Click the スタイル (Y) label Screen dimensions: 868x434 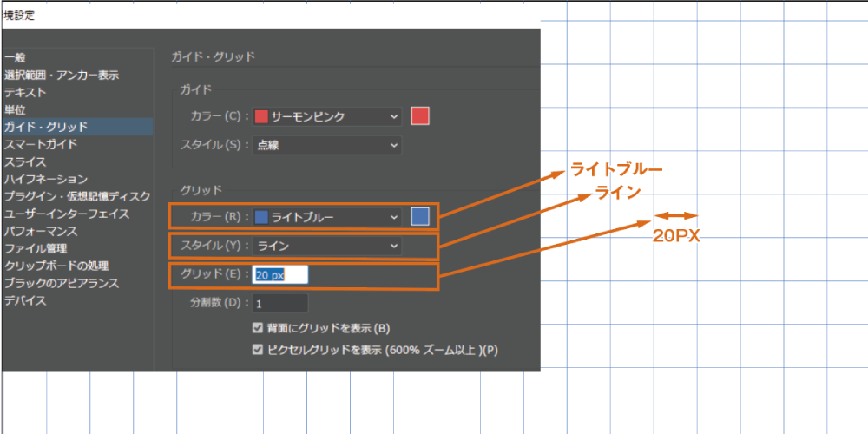click(213, 247)
